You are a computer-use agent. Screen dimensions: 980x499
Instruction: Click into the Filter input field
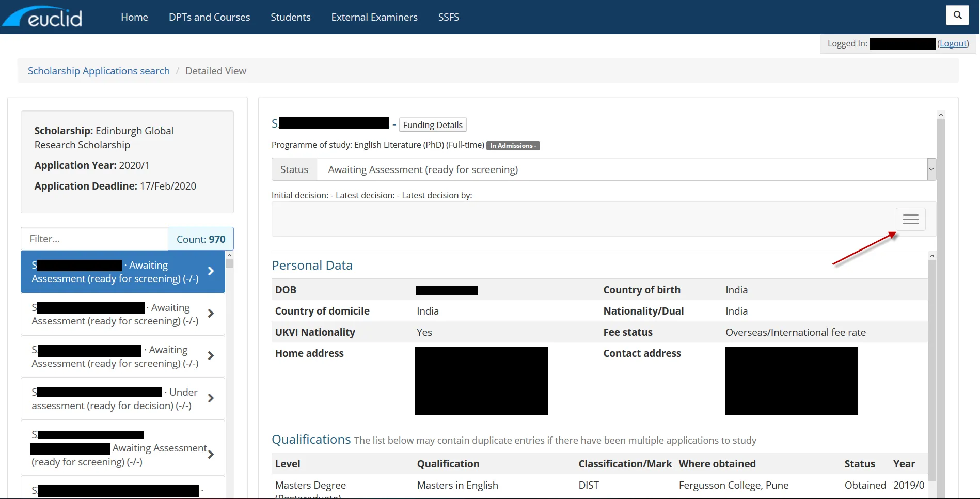[x=94, y=239]
